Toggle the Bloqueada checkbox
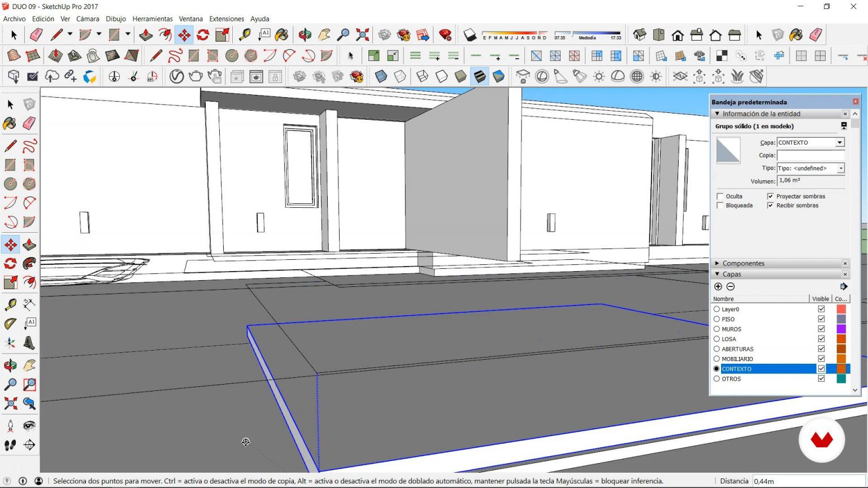 click(720, 206)
